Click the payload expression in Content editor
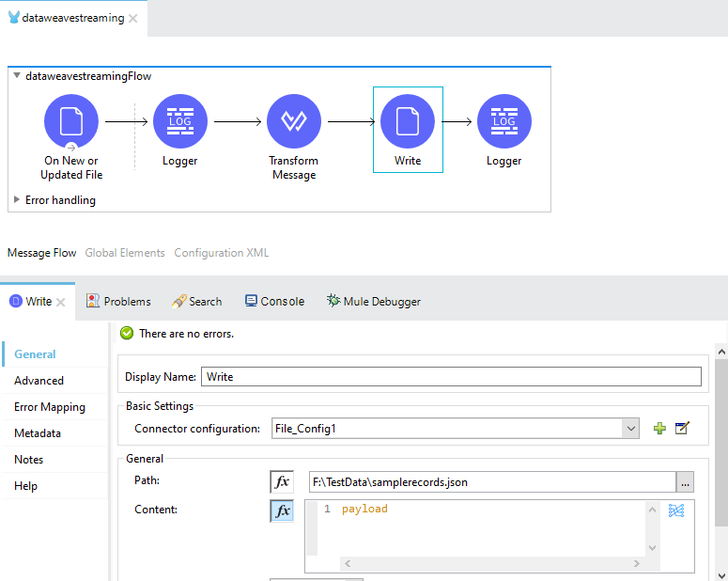728x581 pixels. tap(364, 509)
